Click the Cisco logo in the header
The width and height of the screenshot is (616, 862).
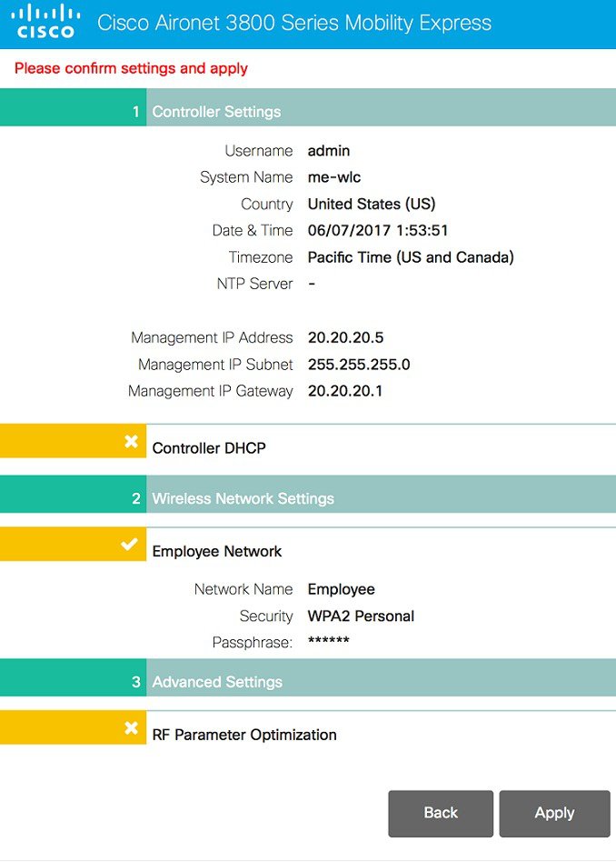pos(45,22)
